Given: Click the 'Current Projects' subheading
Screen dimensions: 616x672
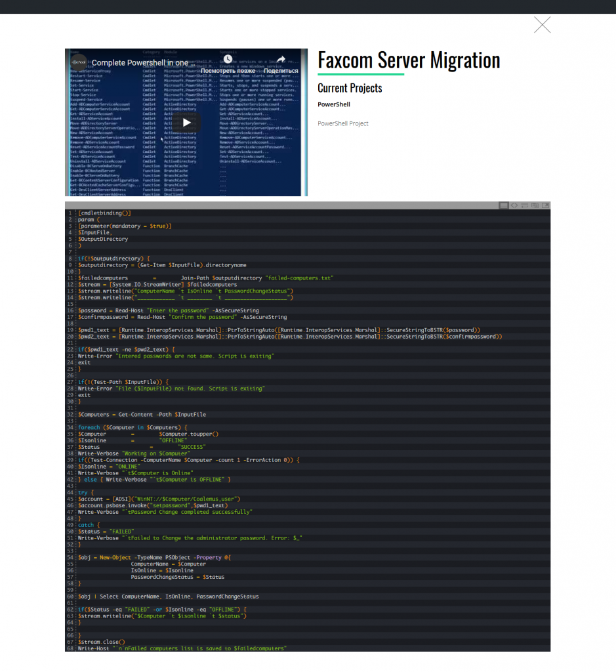Looking at the screenshot, I should coord(350,88).
